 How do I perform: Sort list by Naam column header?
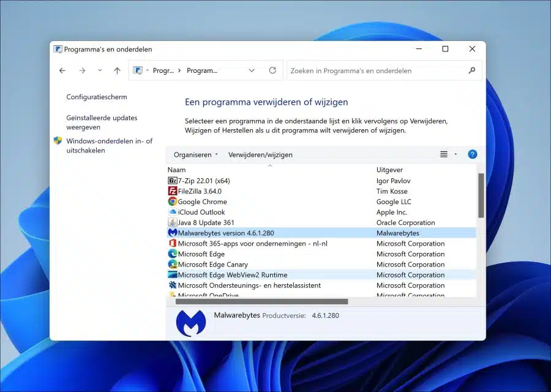pos(176,170)
